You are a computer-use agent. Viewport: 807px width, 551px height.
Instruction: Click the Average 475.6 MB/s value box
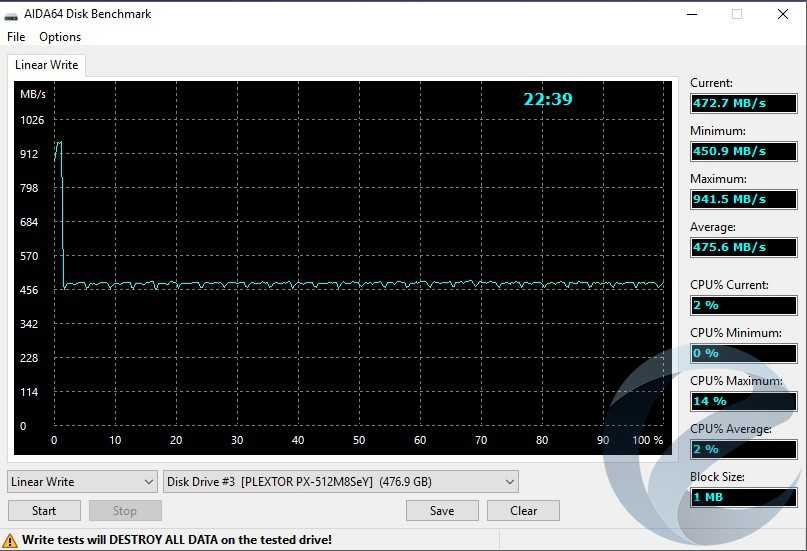[743, 247]
